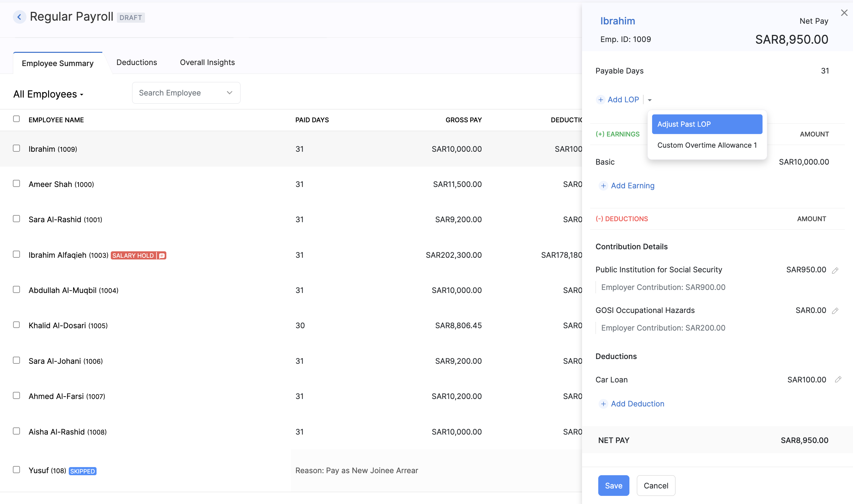The width and height of the screenshot is (853, 504).
Task: Save the payroll changes
Action: coord(613,485)
